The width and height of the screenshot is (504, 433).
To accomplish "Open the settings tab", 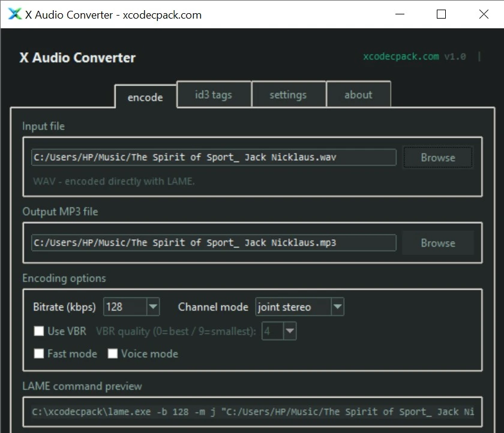I will 288,95.
